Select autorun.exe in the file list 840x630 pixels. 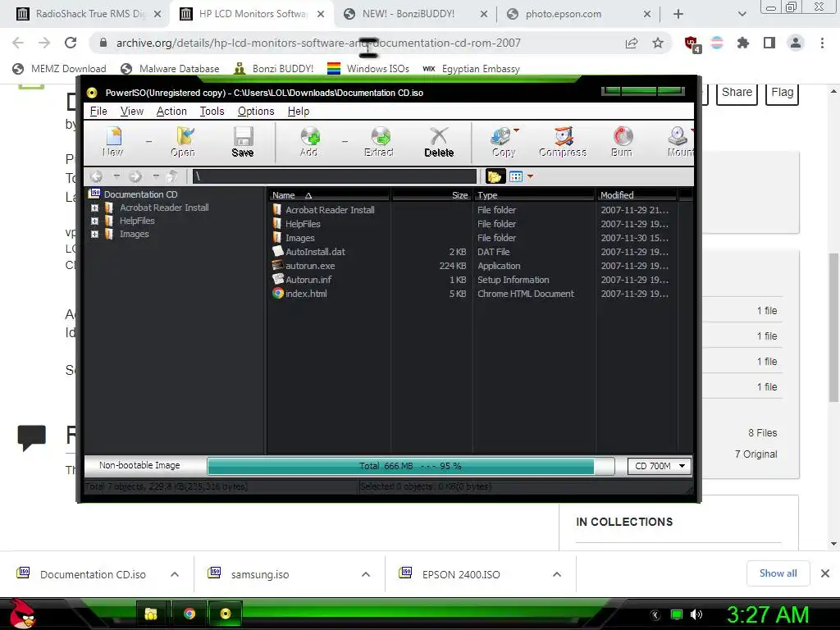[309, 266]
